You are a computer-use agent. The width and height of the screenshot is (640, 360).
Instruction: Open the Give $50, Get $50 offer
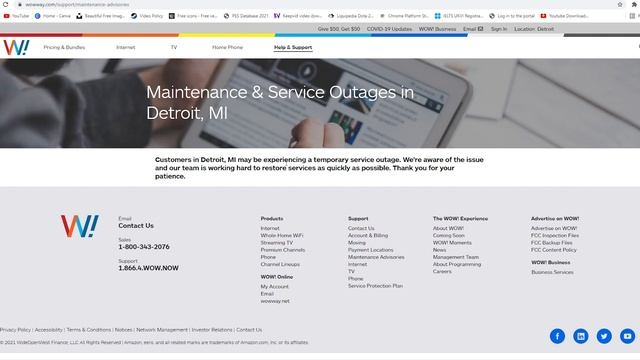click(x=339, y=29)
